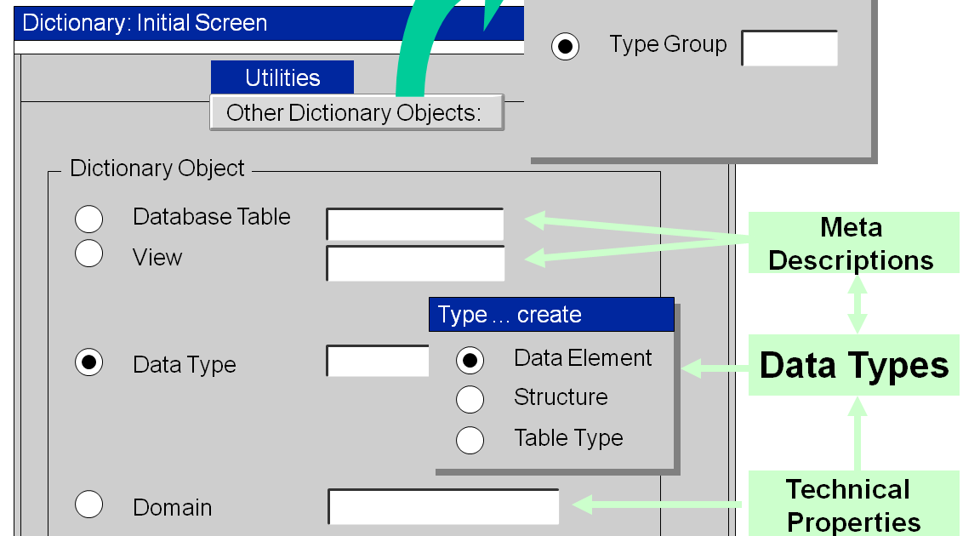Click the Data Types label box

[x=853, y=365]
